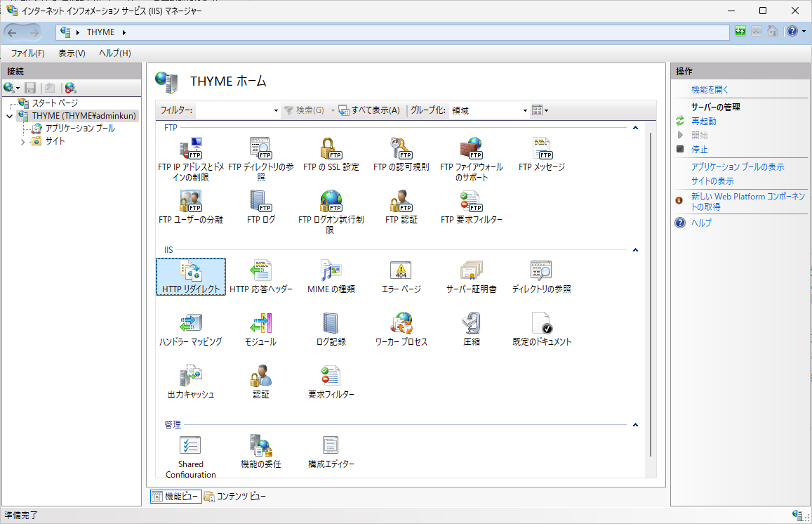Open the ファイル(F) menu

pyautogui.click(x=28, y=53)
